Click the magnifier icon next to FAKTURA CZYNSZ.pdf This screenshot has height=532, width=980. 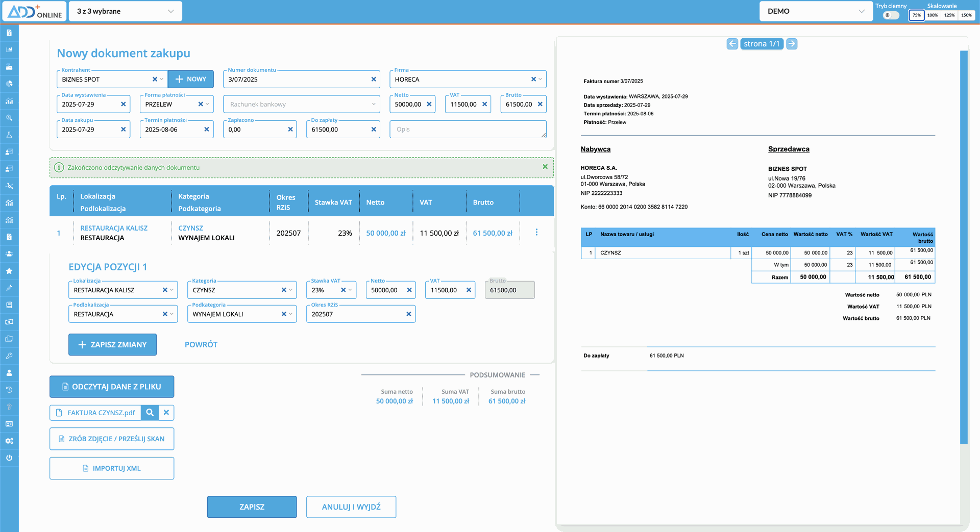pyautogui.click(x=150, y=413)
